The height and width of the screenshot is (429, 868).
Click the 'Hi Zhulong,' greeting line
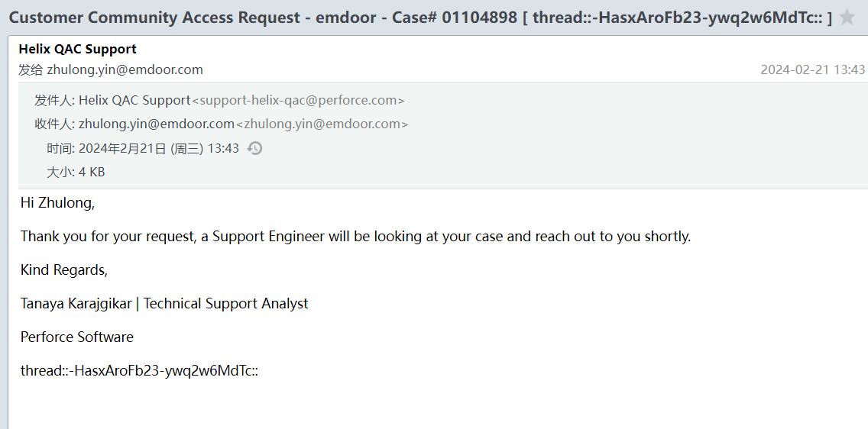point(57,203)
